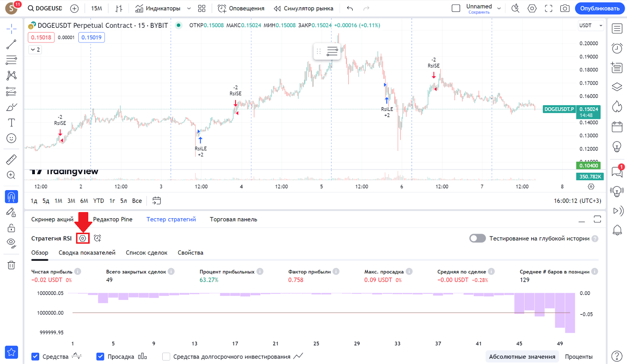
Task: Toggle magnet mode for drawings
Action: (11, 196)
